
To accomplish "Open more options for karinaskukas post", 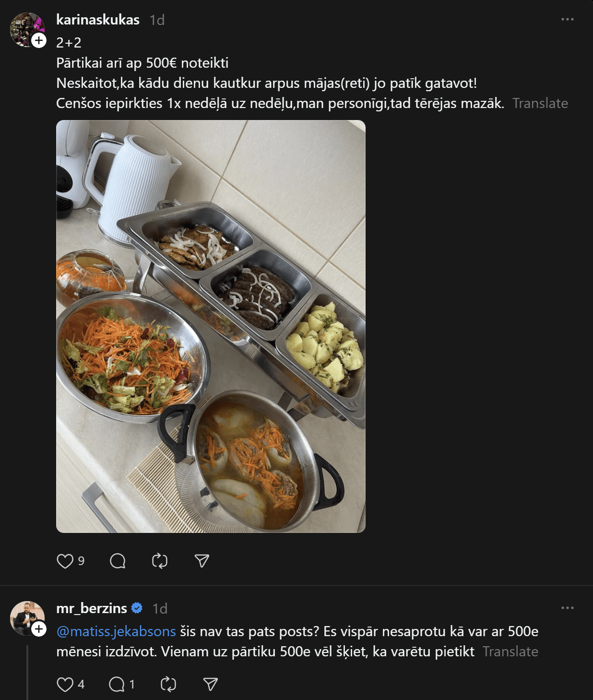I will [567, 19].
